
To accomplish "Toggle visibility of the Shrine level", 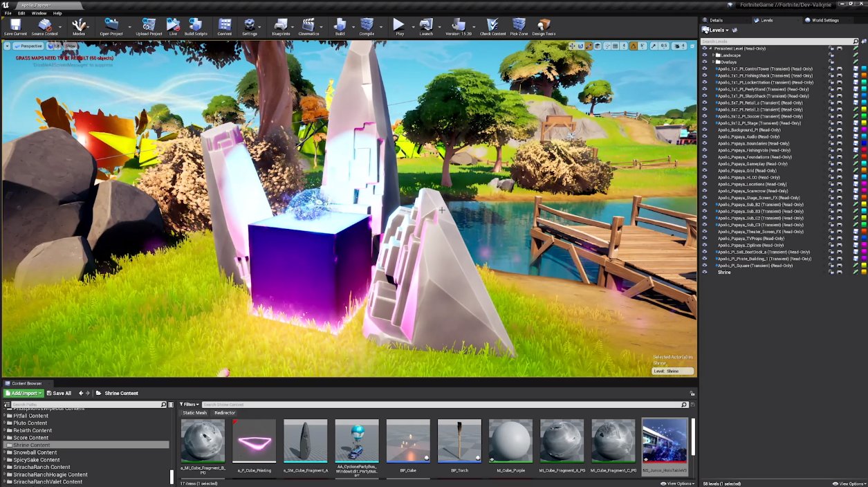I will pyautogui.click(x=705, y=272).
